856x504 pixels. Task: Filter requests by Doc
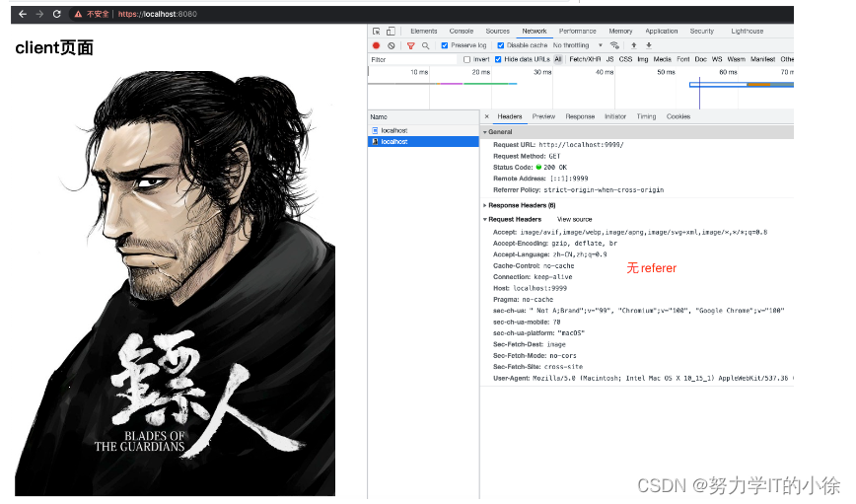700,59
